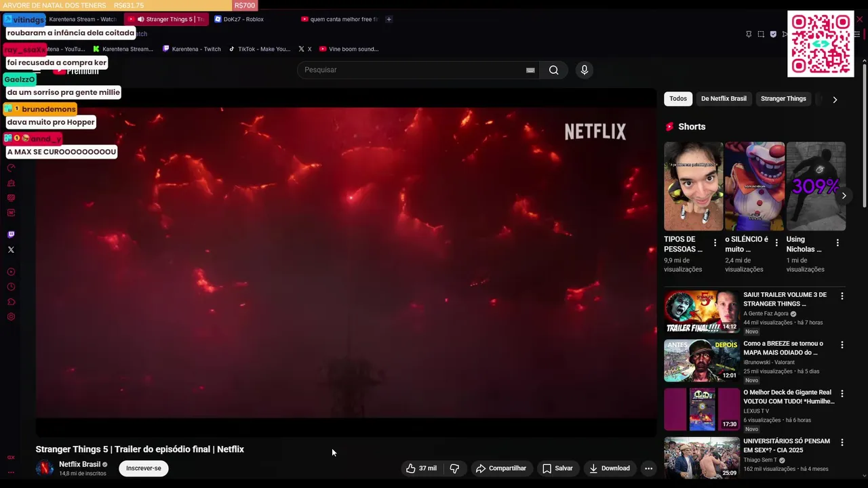Click the Compartilhar share button

pos(501,468)
